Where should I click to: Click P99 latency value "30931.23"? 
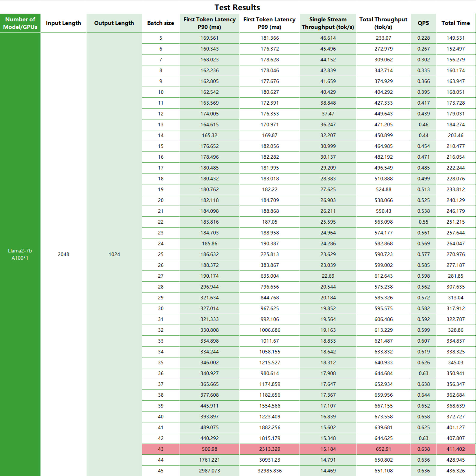tap(270, 460)
